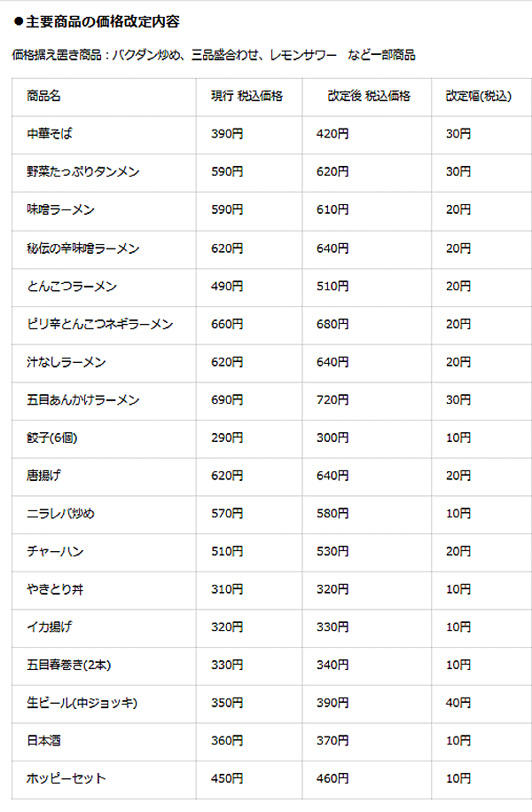Click the 主要商品の価格改定内容 heading
Viewport: 532px width, 812px height.
tap(103, 22)
